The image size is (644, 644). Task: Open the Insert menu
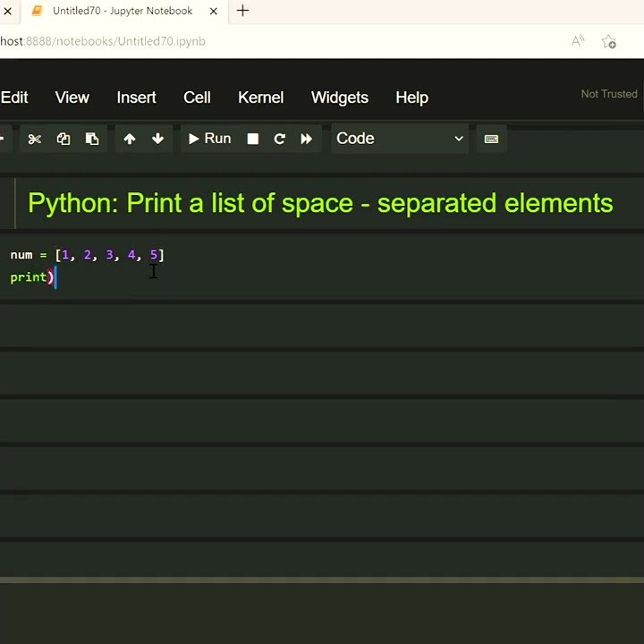[136, 97]
